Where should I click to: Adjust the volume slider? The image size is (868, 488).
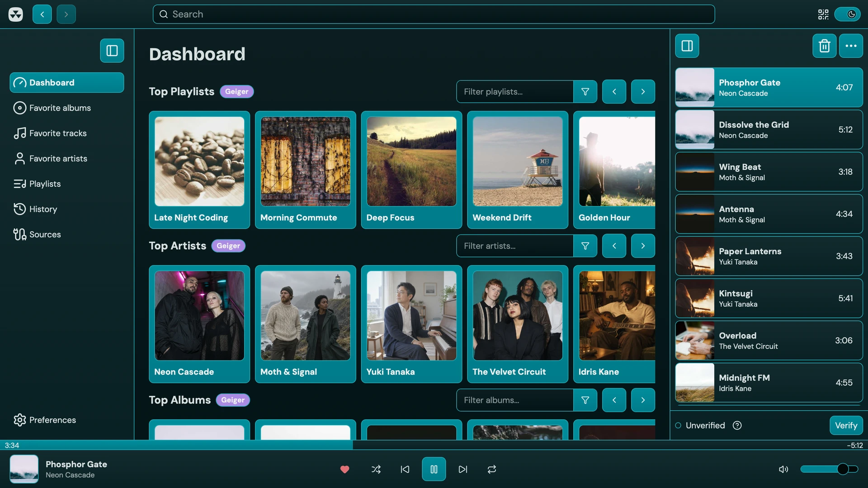pos(829,469)
